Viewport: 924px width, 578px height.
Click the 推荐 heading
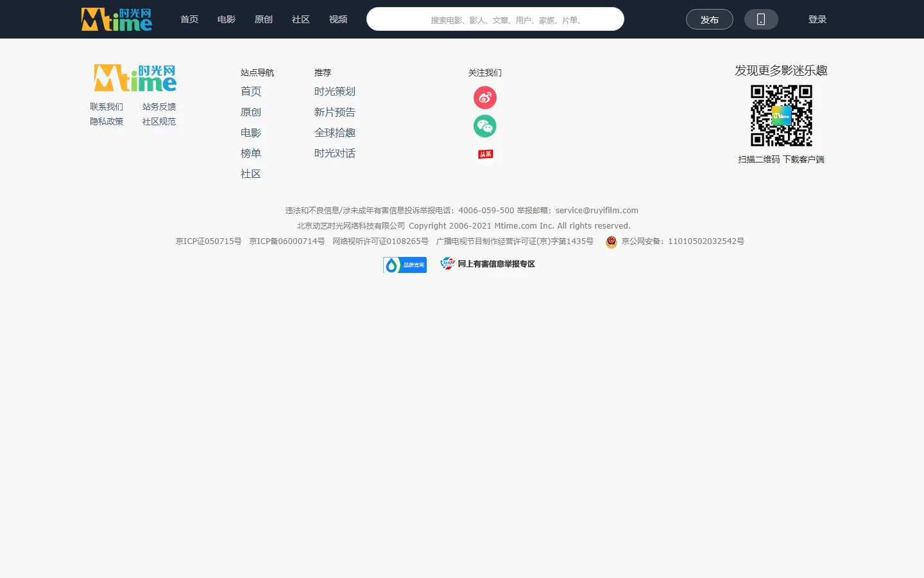323,73
